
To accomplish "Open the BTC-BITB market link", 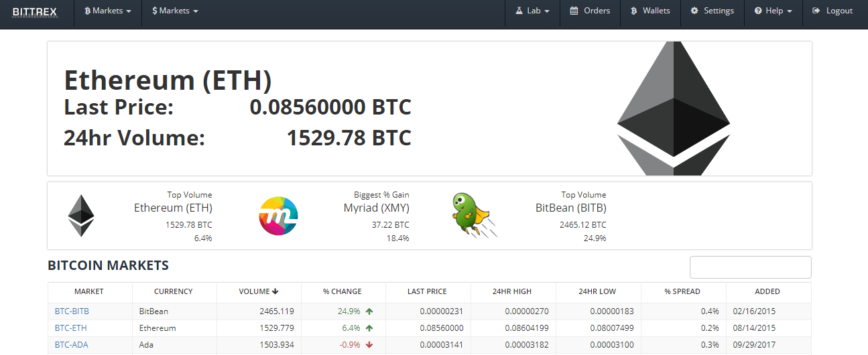I will click(72, 311).
